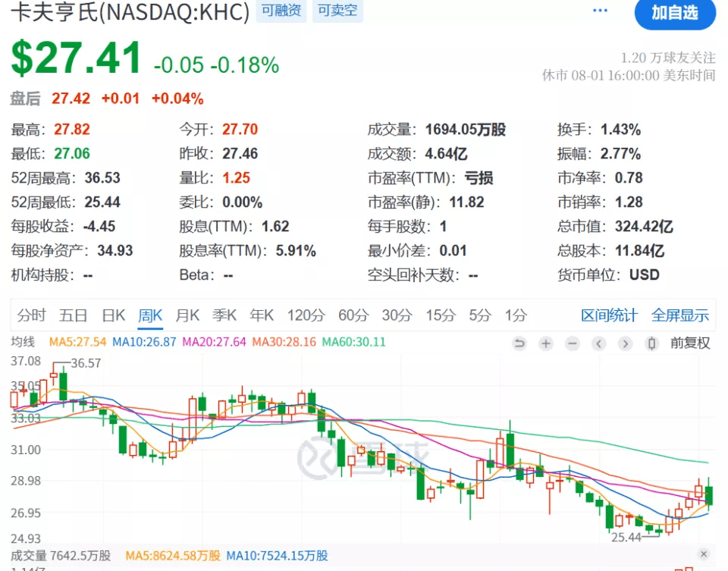Viewport: 728px width, 571px height.
Task: Click the reset chart undo icon
Action: point(519,344)
